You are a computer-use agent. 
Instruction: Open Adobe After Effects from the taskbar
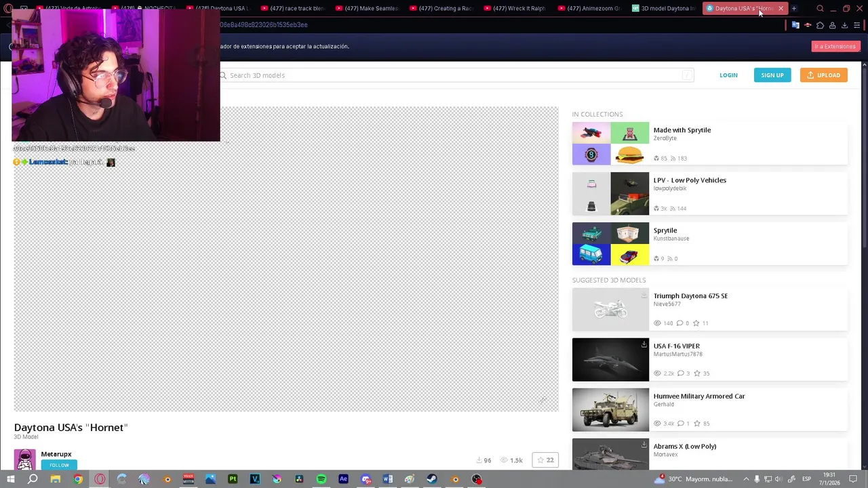pos(343,479)
